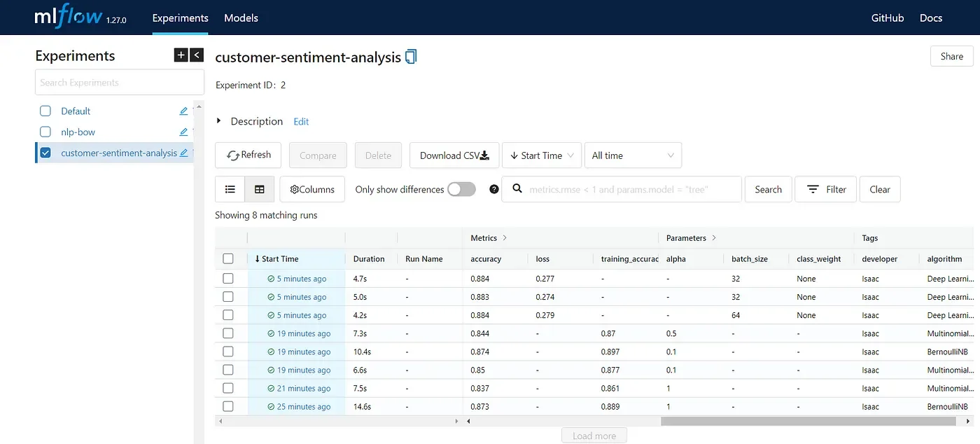Expand the Description section triangle
This screenshot has height=444, width=980.
[x=219, y=121]
